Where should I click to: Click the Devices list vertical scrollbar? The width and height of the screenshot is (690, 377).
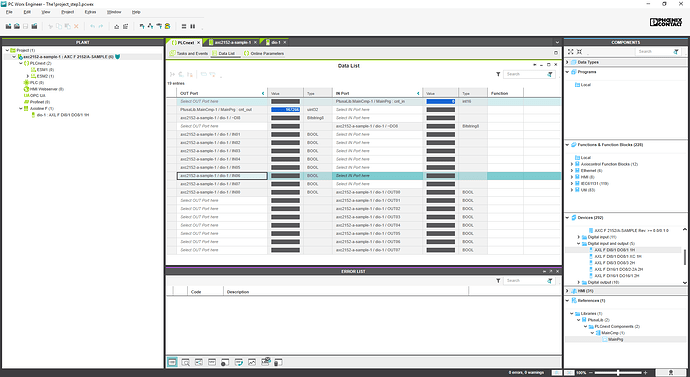click(x=685, y=256)
